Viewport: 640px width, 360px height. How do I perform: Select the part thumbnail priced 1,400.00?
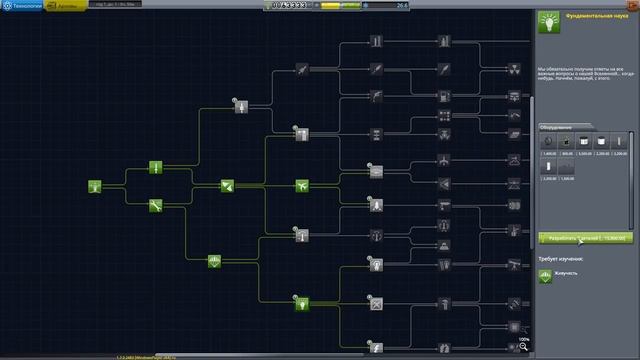coord(549,142)
